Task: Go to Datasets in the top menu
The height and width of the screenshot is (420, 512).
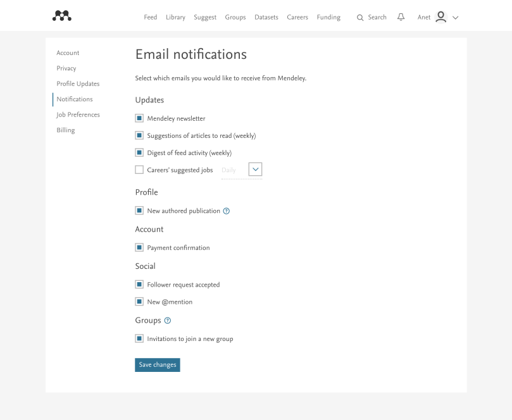Action: pos(266,18)
